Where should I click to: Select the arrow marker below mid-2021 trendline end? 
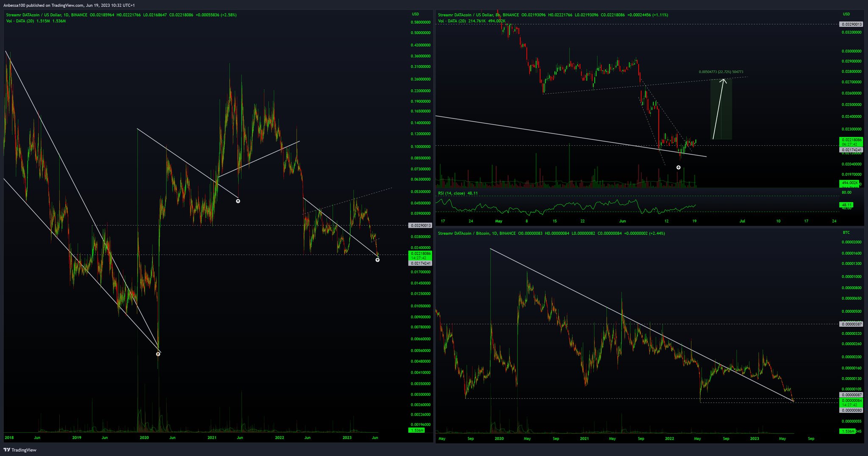[238, 201]
